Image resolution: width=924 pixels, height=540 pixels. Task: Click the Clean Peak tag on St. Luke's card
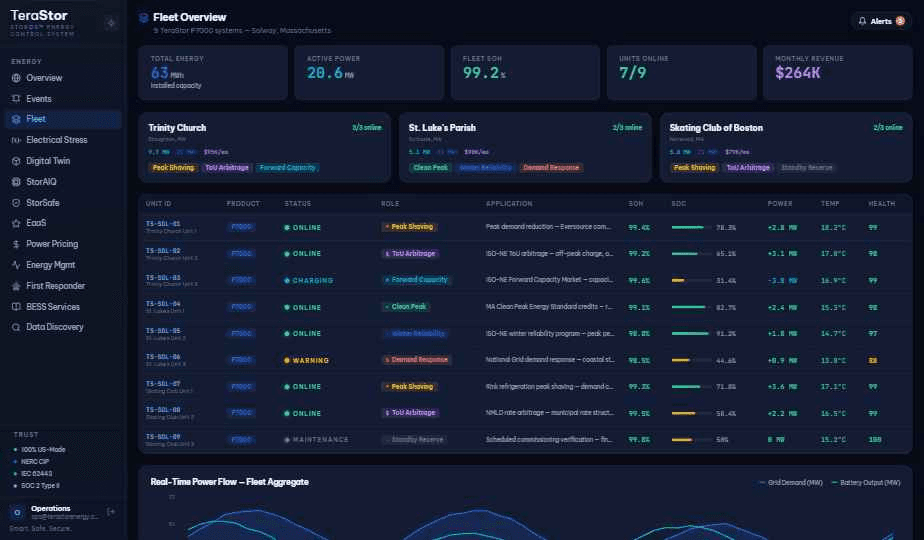pos(430,168)
